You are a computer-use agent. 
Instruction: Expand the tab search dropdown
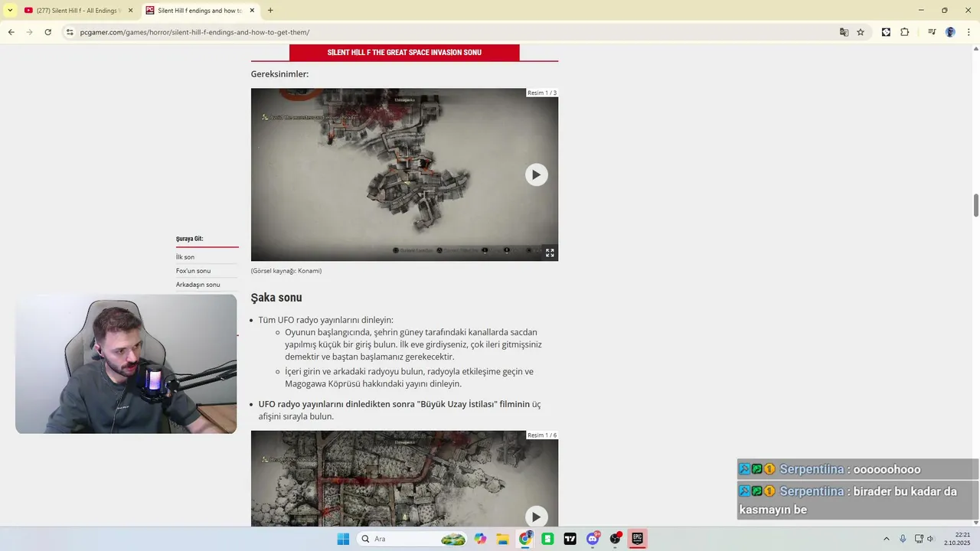pyautogui.click(x=10, y=11)
